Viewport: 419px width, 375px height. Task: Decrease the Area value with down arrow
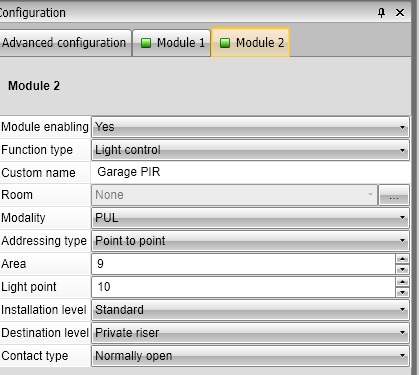click(x=403, y=269)
